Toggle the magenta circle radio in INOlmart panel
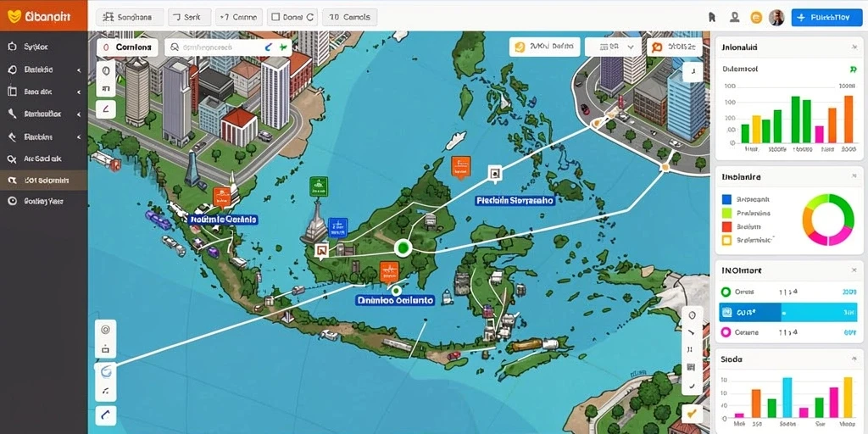The image size is (868, 434). tap(725, 332)
